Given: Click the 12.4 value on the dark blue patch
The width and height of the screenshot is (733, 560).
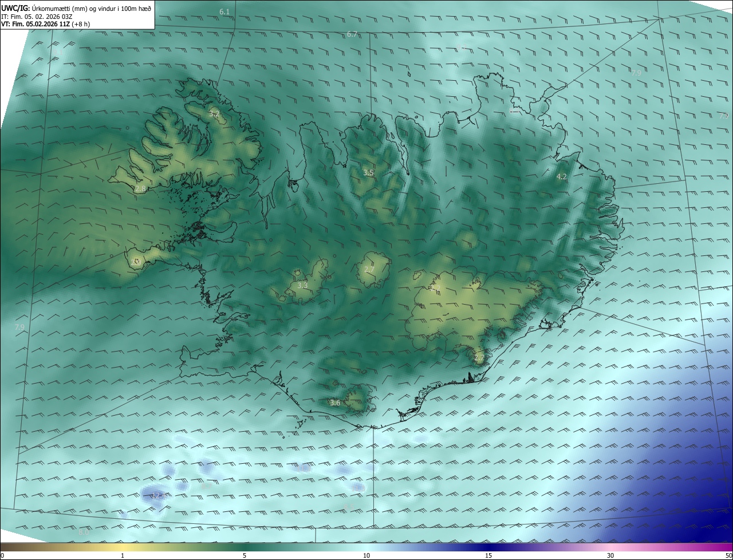Looking at the screenshot, I should [159, 495].
